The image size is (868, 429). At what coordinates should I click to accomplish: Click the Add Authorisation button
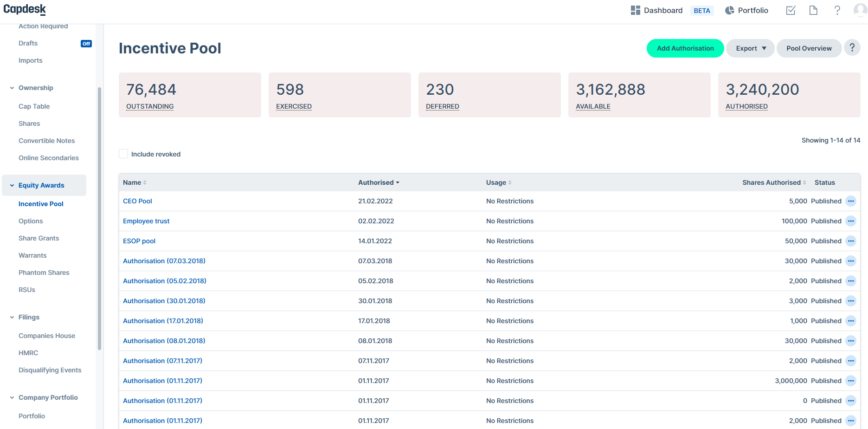click(685, 48)
